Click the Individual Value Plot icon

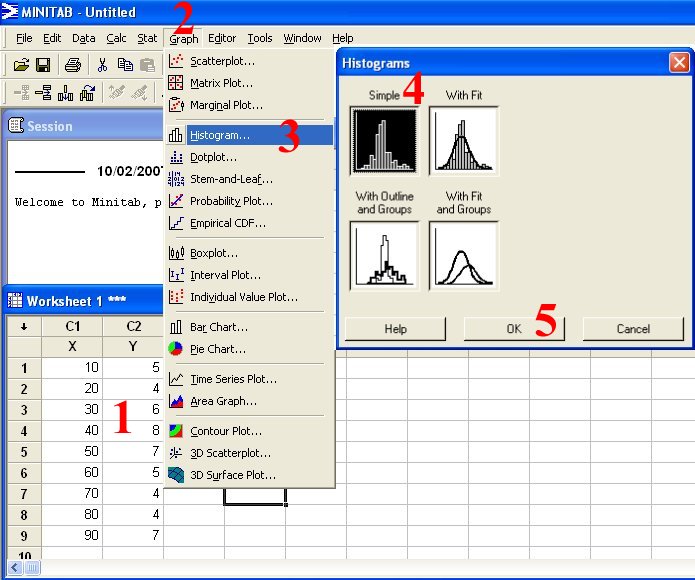coord(176,296)
